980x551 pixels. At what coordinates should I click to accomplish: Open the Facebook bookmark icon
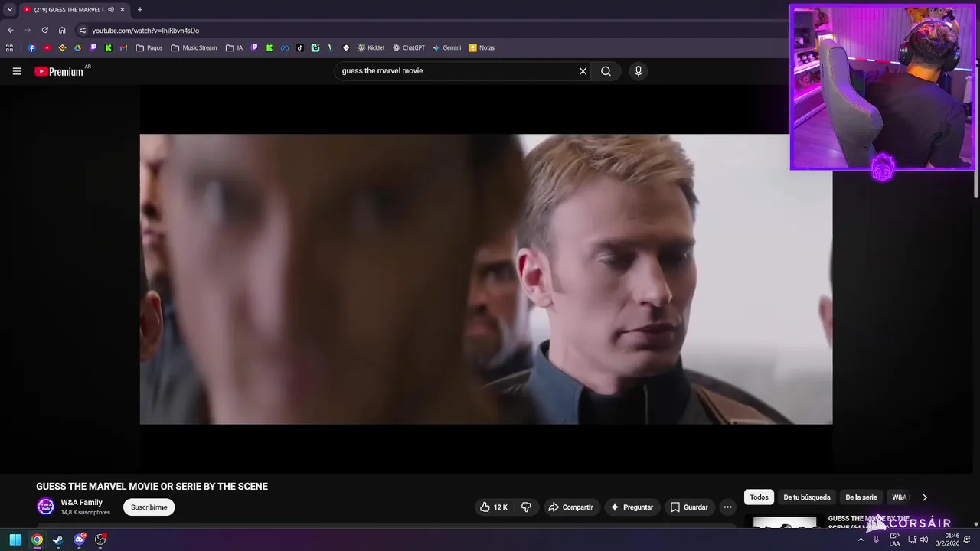[x=31, y=47]
